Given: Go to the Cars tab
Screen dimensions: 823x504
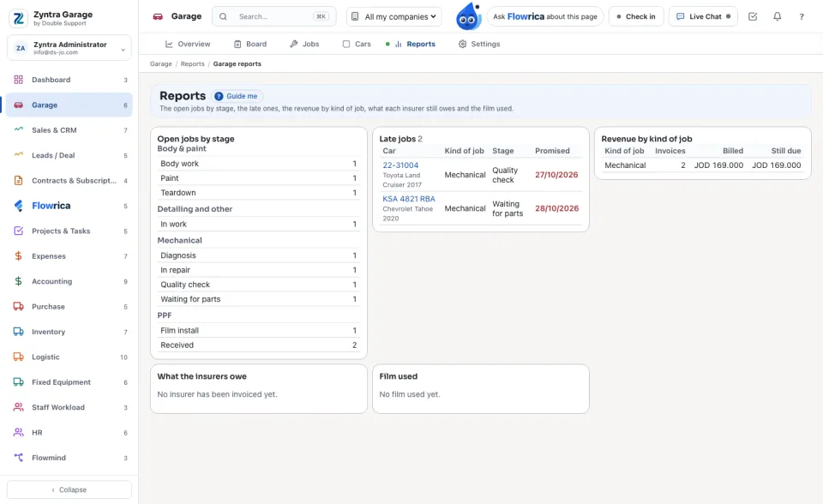Looking at the screenshot, I should tap(357, 44).
